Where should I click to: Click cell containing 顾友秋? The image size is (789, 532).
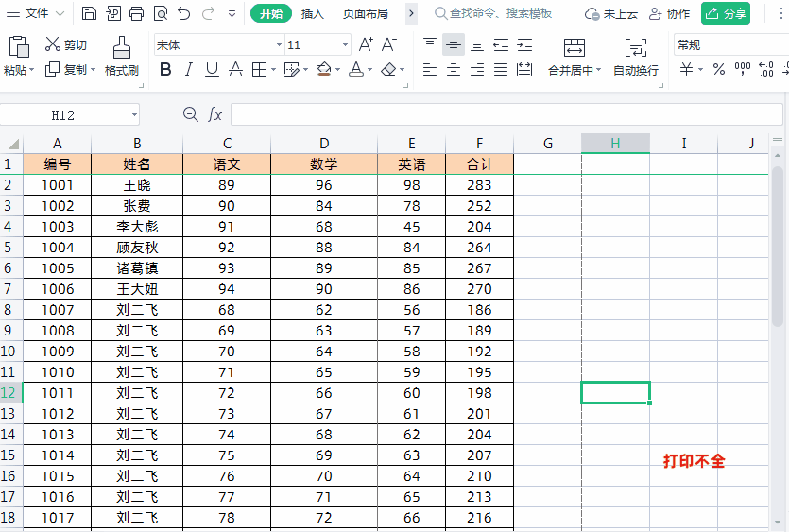pos(137,248)
